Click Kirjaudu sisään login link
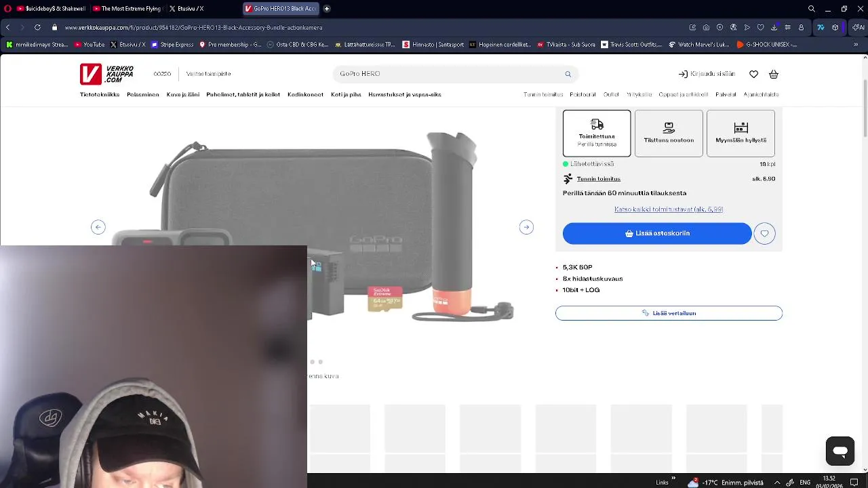Viewport: 868px width, 488px height. (707, 74)
